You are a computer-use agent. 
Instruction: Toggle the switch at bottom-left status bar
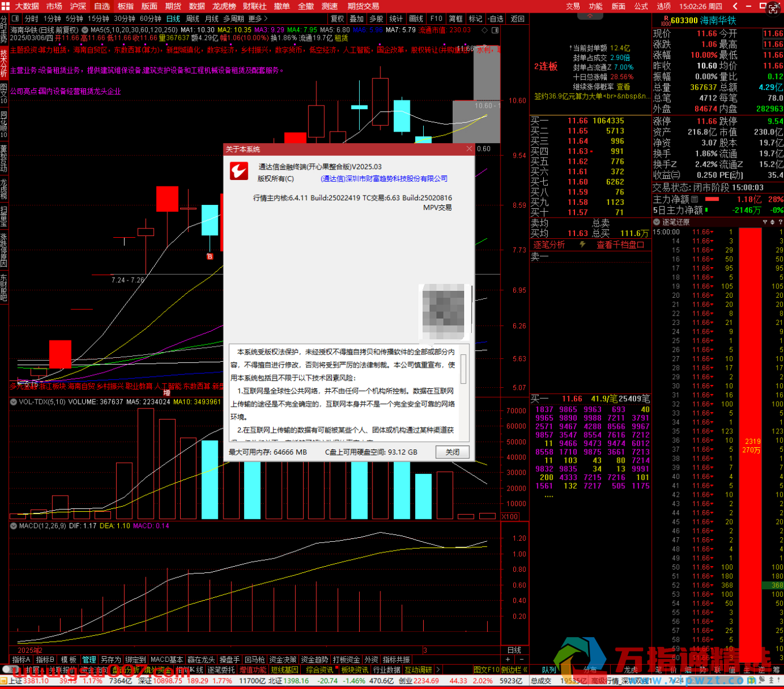(10, 670)
